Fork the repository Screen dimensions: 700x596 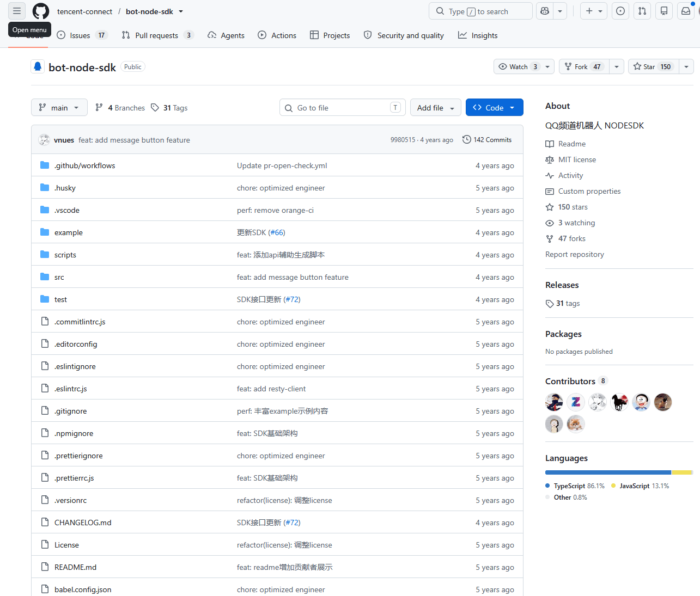[585, 66]
